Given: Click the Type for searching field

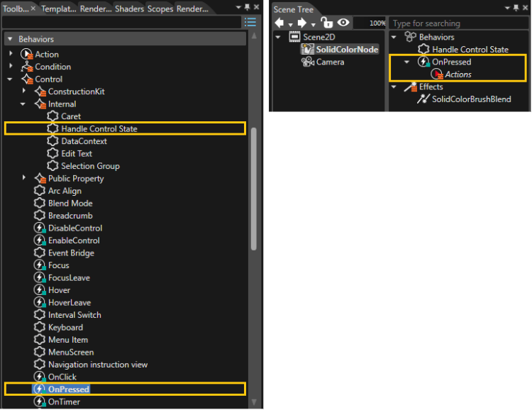Looking at the screenshot, I should [458, 23].
